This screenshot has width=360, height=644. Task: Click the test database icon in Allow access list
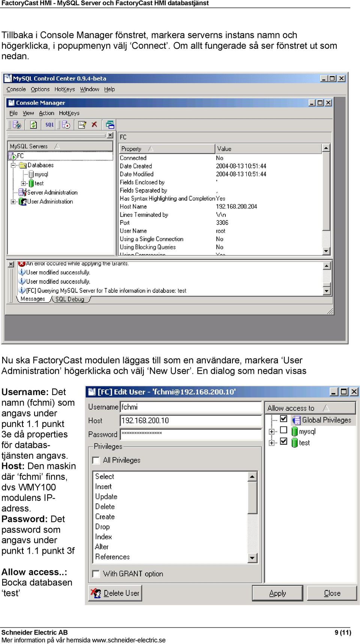click(294, 443)
